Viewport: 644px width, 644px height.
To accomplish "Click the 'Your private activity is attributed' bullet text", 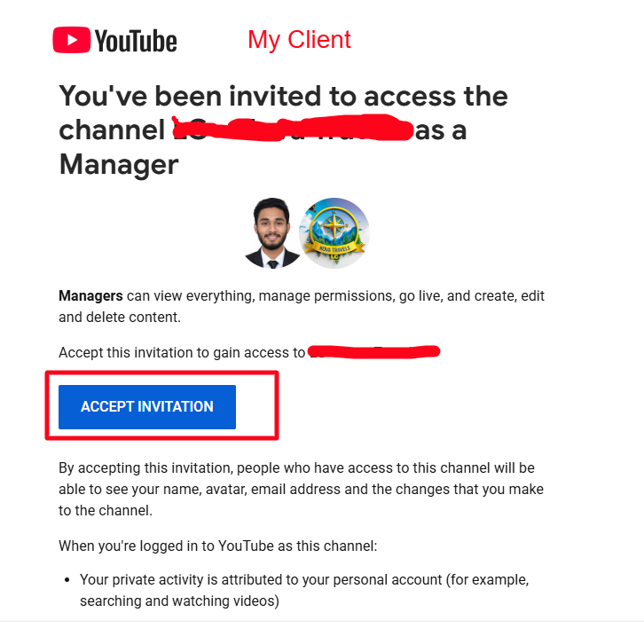I will 304,579.
